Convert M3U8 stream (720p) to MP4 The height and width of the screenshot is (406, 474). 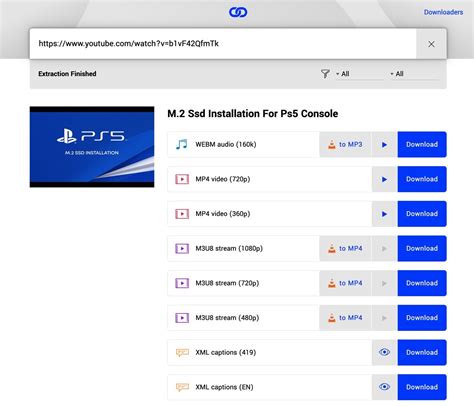click(345, 283)
